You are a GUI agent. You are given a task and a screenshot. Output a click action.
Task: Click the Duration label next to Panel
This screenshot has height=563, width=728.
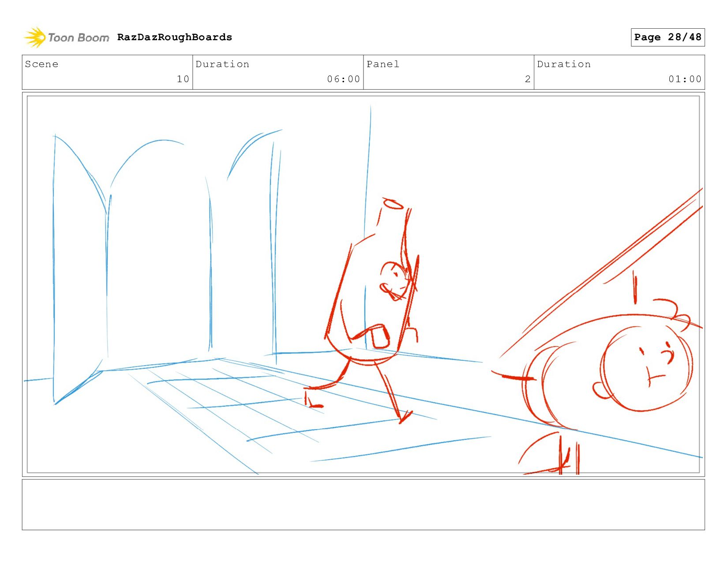pos(564,64)
